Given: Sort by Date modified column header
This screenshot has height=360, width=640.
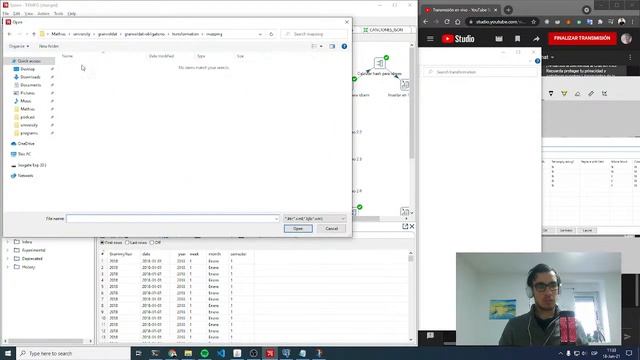Looking at the screenshot, I should 161,56.
